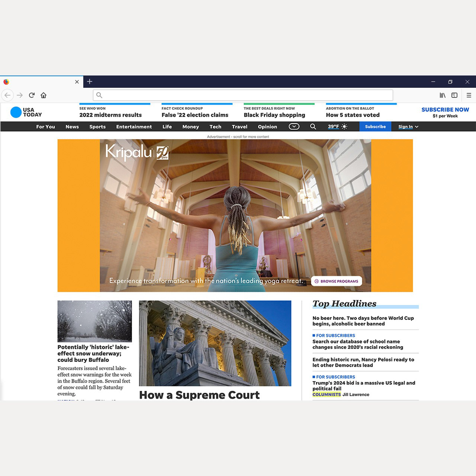The height and width of the screenshot is (476, 476).
Task: Open site search magnifier in nav bar
Action: click(x=313, y=126)
